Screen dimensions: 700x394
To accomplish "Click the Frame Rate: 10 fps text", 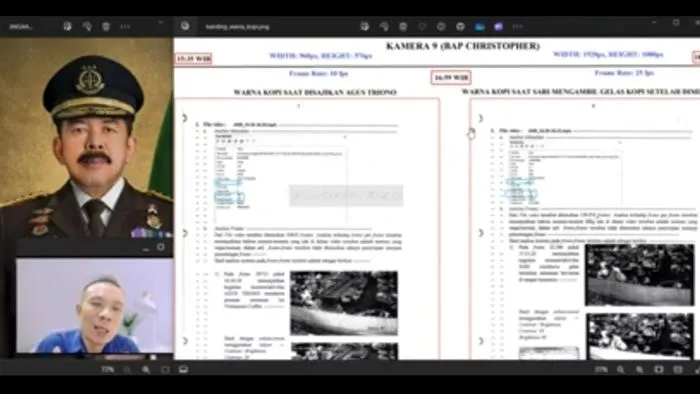I will pyautogui.click(x=318, y=74).
